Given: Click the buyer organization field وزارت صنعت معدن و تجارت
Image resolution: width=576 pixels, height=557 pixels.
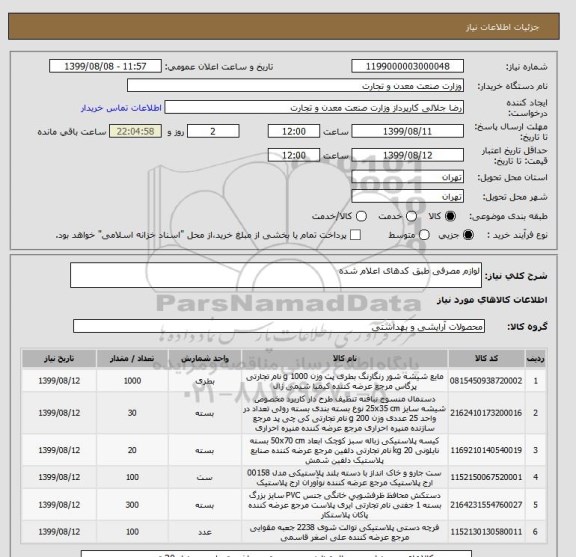Looking at the screenshot, I should pos(295,86).
